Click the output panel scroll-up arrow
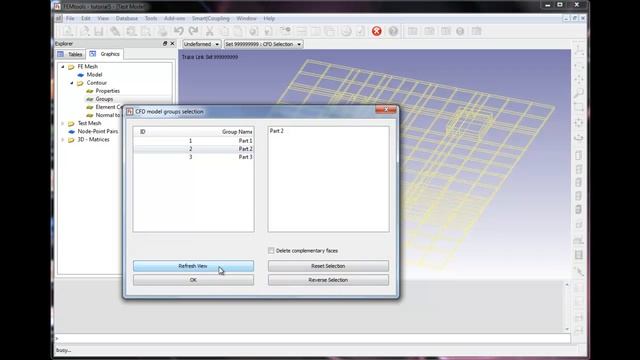The height and width of the screenshot is (360, 640). [x=567, y=284]
